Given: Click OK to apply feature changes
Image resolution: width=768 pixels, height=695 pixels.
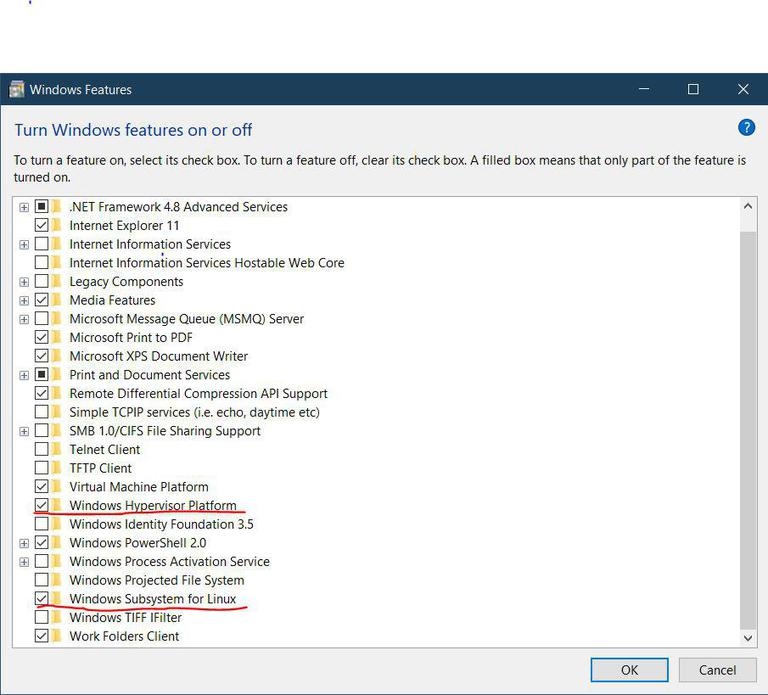Looking at the screenshot, I should point(629,670).
